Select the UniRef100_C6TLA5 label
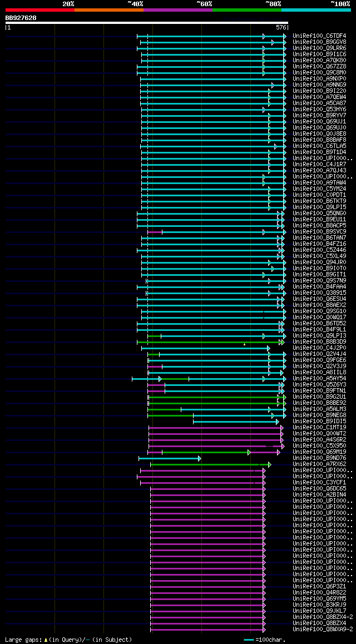The image size is (356, 644). 319,146
